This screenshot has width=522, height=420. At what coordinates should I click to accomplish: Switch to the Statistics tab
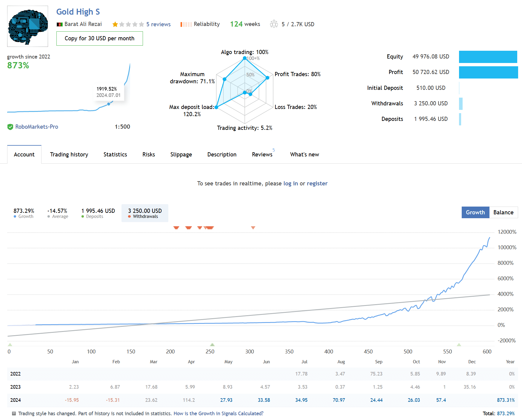[x=115, y=154]
